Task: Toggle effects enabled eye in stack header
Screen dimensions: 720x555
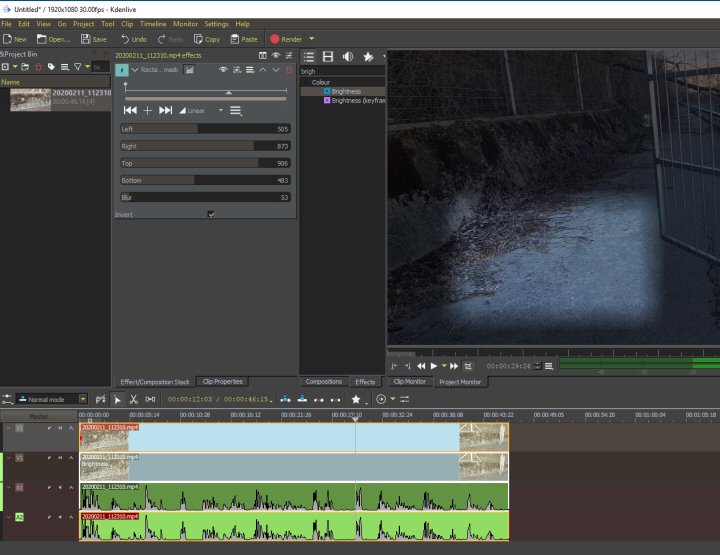Action: click(276, 56)
